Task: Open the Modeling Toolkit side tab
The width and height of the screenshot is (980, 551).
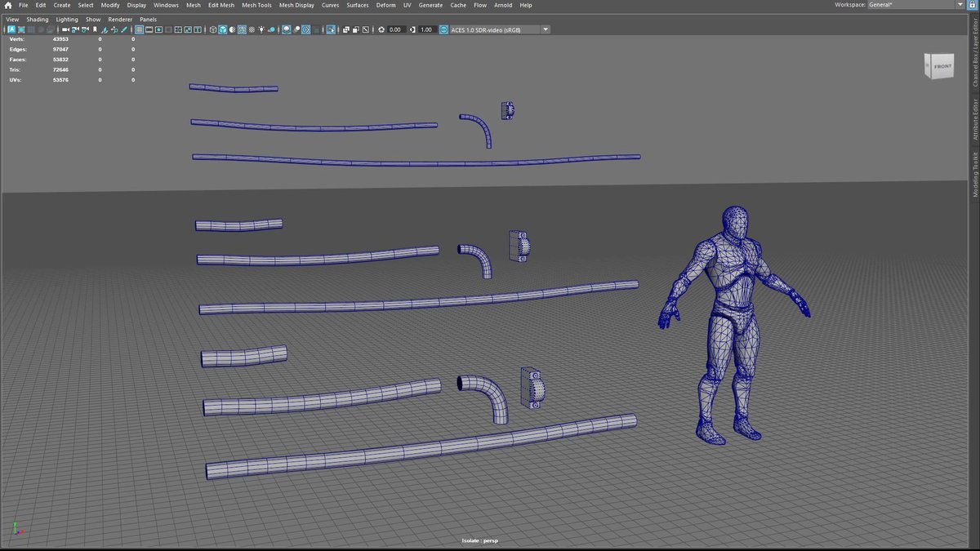Action: (974, 174)
